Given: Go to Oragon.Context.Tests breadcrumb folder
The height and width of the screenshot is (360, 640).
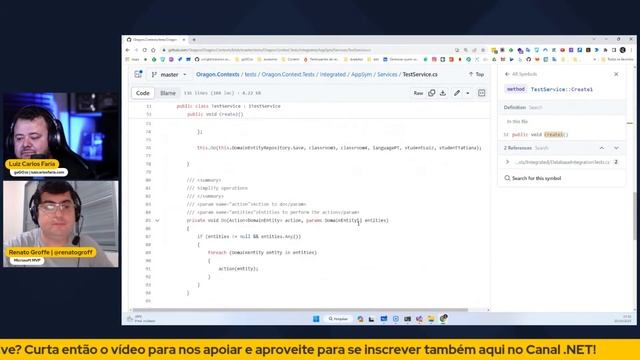Looking at the screenshot, I should 288,74.
